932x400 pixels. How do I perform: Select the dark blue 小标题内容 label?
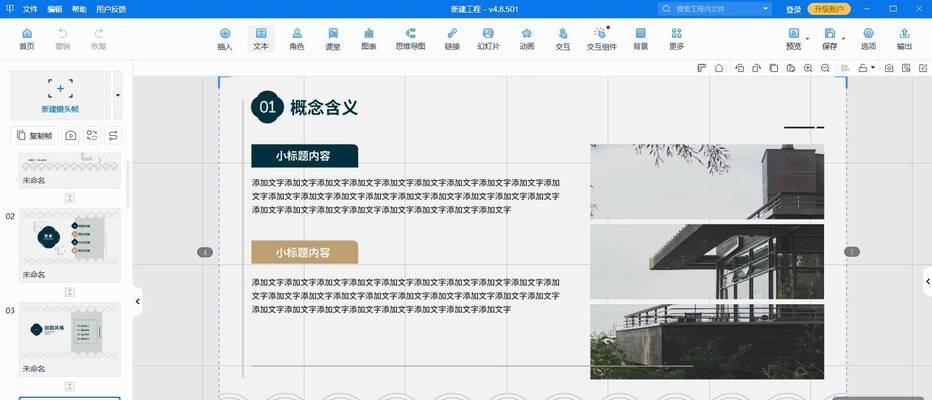(304, 156)
